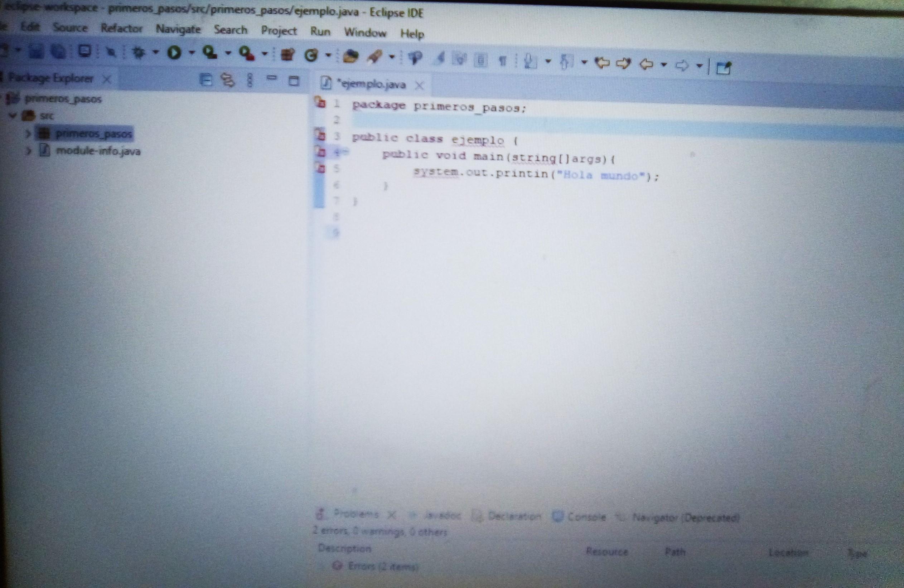Click error marker on line 5

click(320, 168)
